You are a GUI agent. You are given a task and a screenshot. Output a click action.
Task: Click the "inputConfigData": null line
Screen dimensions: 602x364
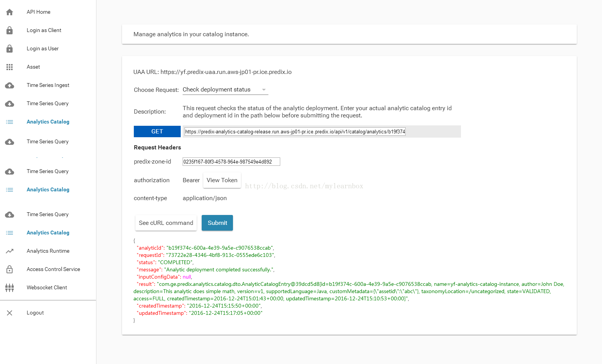164,277
